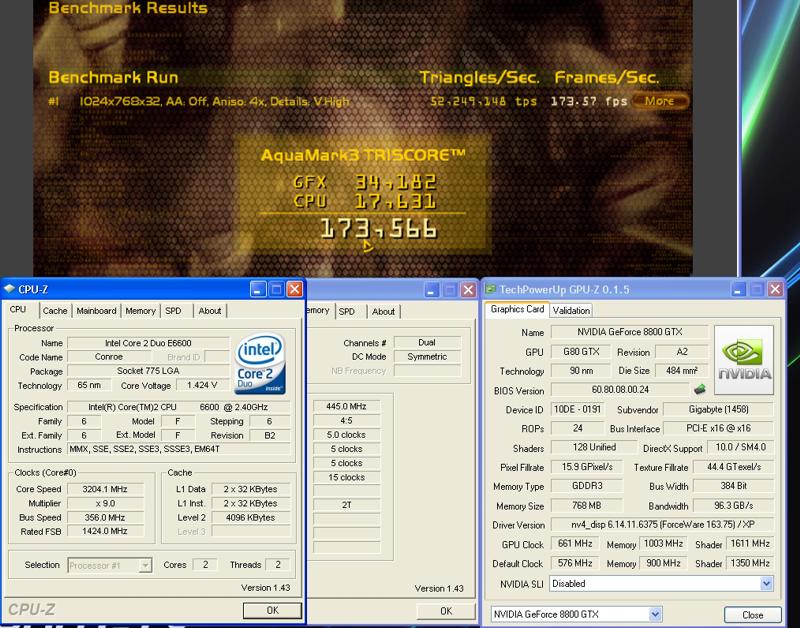Close the GPU-Z window
This screenshot has width=800, height=628.
click(775, 290)
